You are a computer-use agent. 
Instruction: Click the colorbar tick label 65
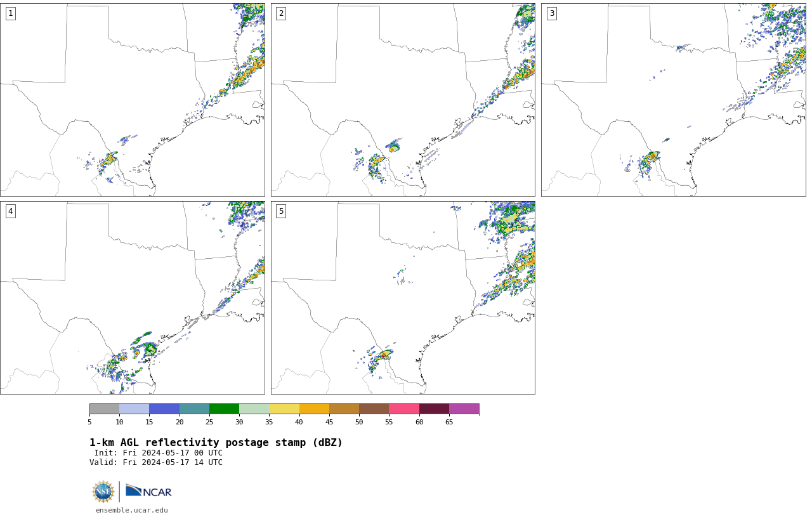coord(449,422)
